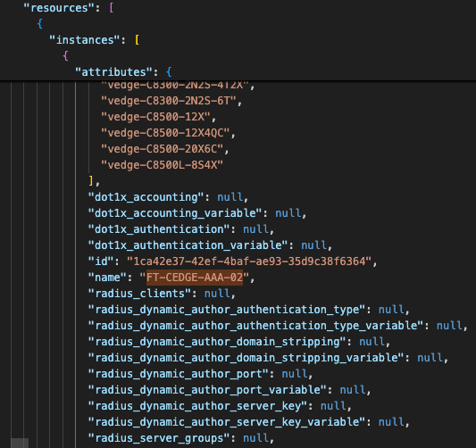
Task: Click the "vedge-C8500-20X6C" string
Action: (x=163, y=149)
